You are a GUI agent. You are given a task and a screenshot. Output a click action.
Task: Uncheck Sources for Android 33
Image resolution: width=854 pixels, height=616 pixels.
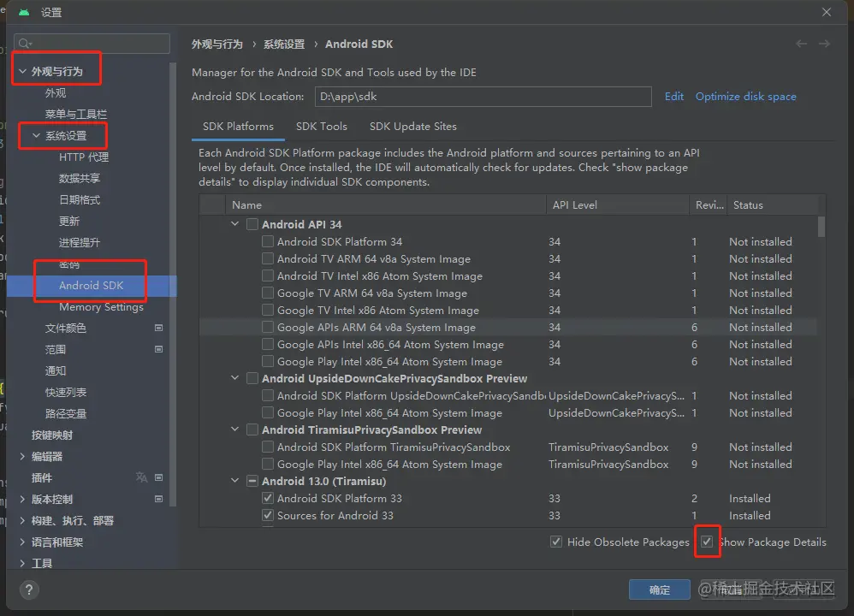click(268, 515)
